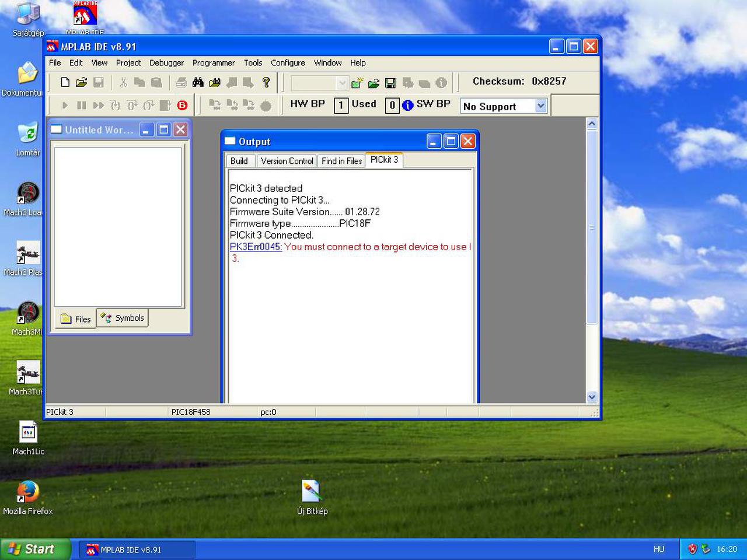
Task: Open the Project menu
Action: click(x=128, y=63)
